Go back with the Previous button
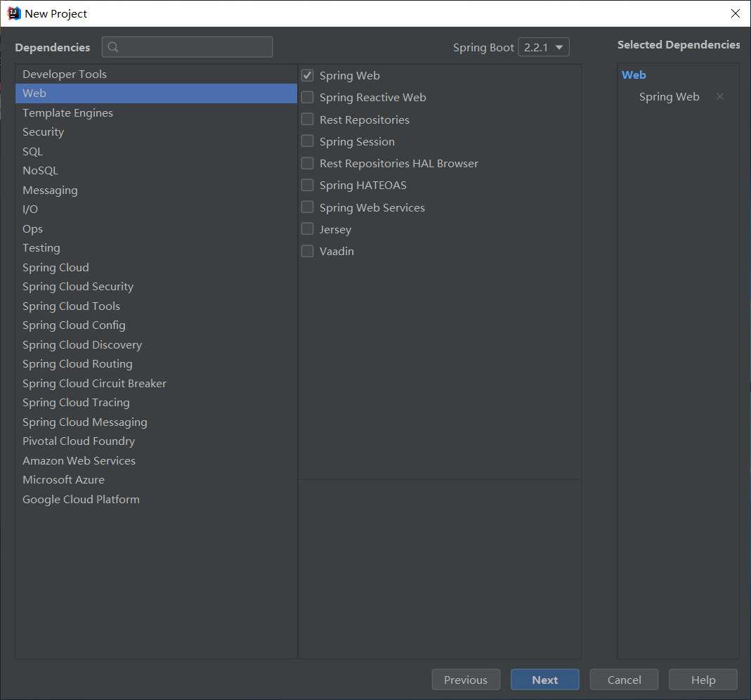Viewport: 751px width, 700px height. pos(466,680)
